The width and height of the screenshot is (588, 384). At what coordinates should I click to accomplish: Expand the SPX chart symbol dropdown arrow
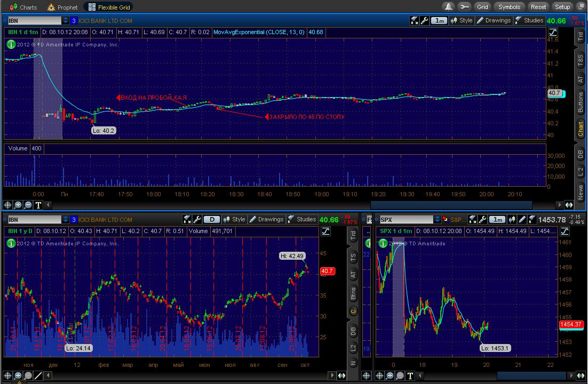pos(437,220)
